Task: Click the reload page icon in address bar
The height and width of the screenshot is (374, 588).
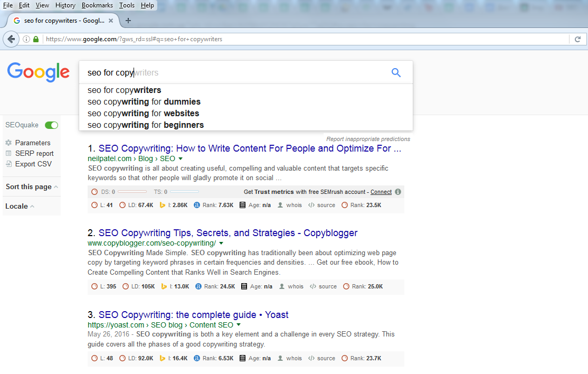Action: pos(577,39)
